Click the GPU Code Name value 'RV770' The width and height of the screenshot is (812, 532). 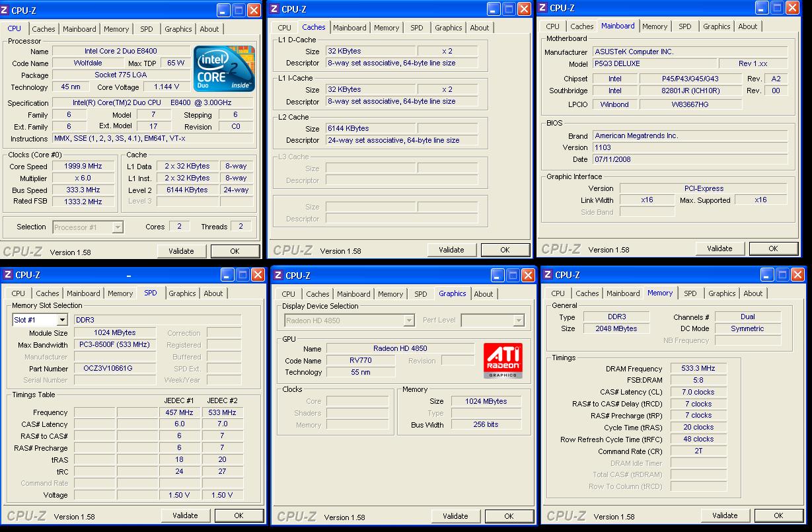[x=361, y=361]
